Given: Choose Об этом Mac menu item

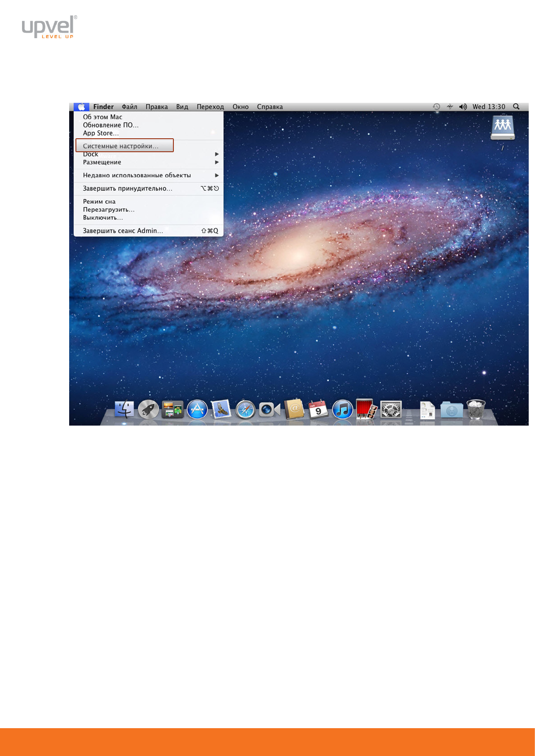Looking at the screenshot, I should coord(102,117).
